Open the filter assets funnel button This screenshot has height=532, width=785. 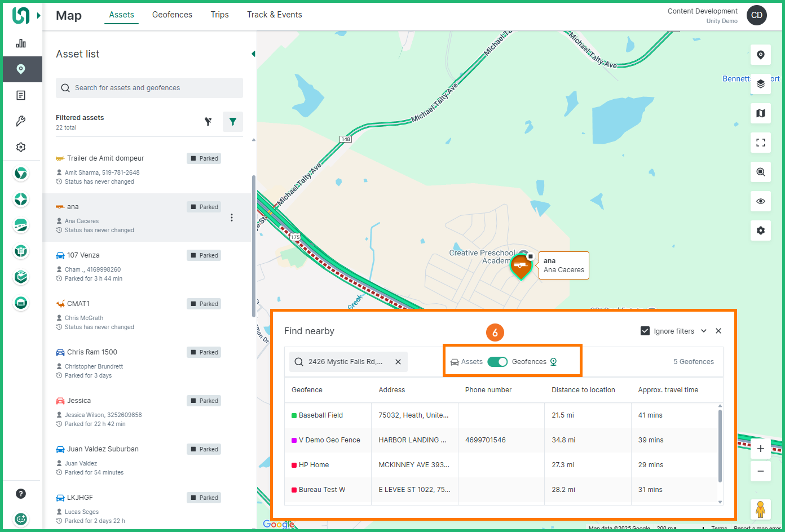click(x=232, y=122)
